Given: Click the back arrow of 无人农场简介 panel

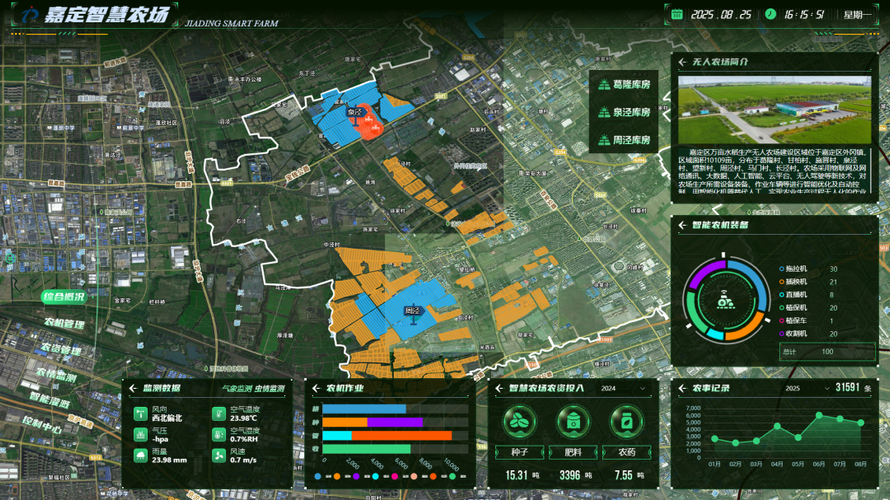Looking at the screenshot, I should [x=682, y=62].
